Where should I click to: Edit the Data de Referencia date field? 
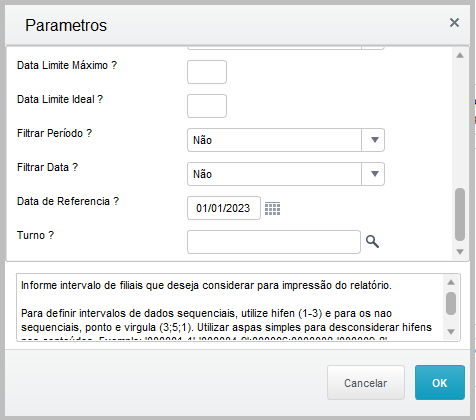coord(224,208)
